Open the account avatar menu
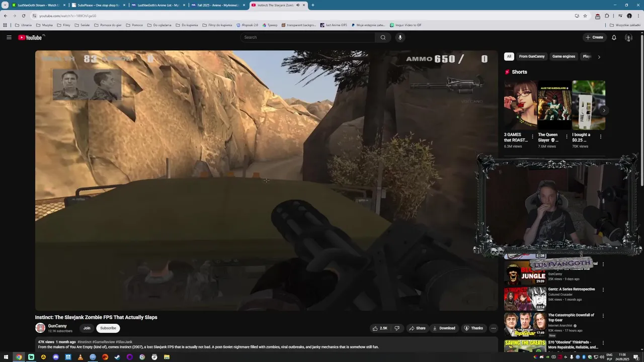The image size is (644, 362). 628,37
